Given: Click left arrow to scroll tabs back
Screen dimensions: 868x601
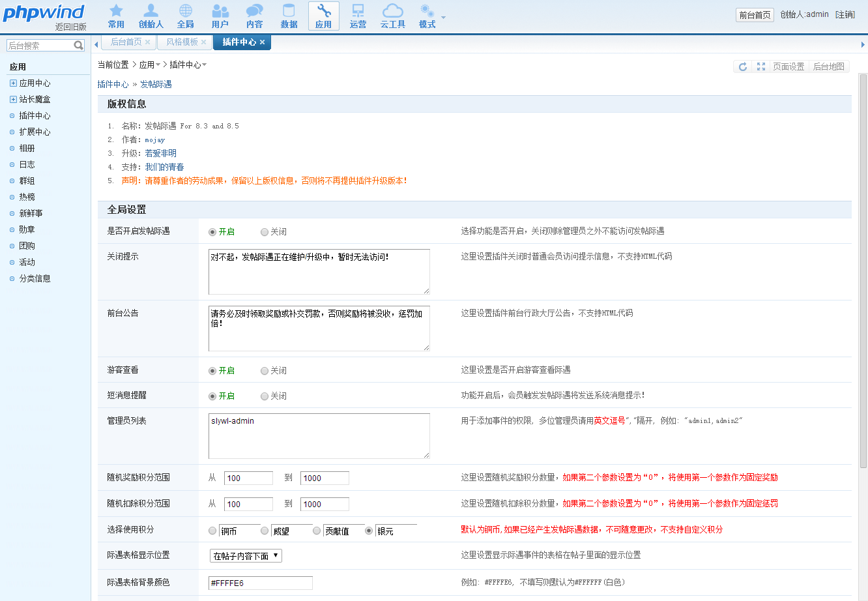Looking at the screenshot, I should tap(96, 44).
